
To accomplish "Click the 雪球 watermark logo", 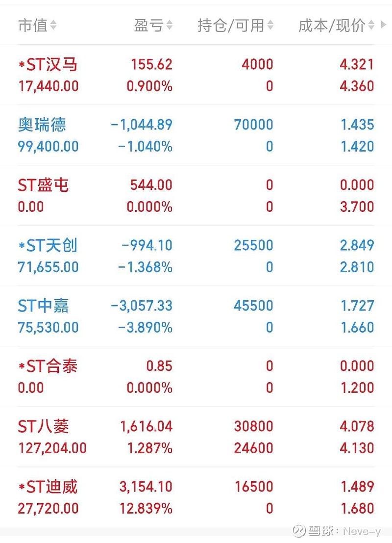I will click(299, 531).
